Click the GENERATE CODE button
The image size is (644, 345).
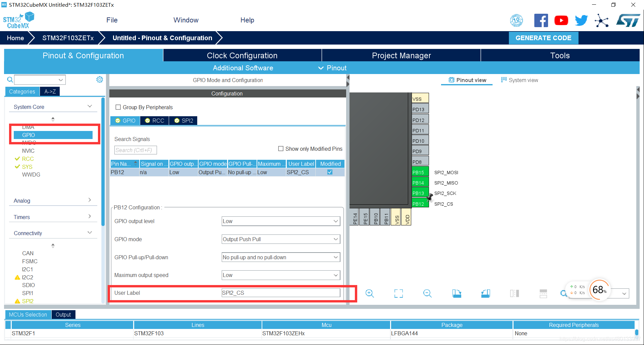coord(543,38)
